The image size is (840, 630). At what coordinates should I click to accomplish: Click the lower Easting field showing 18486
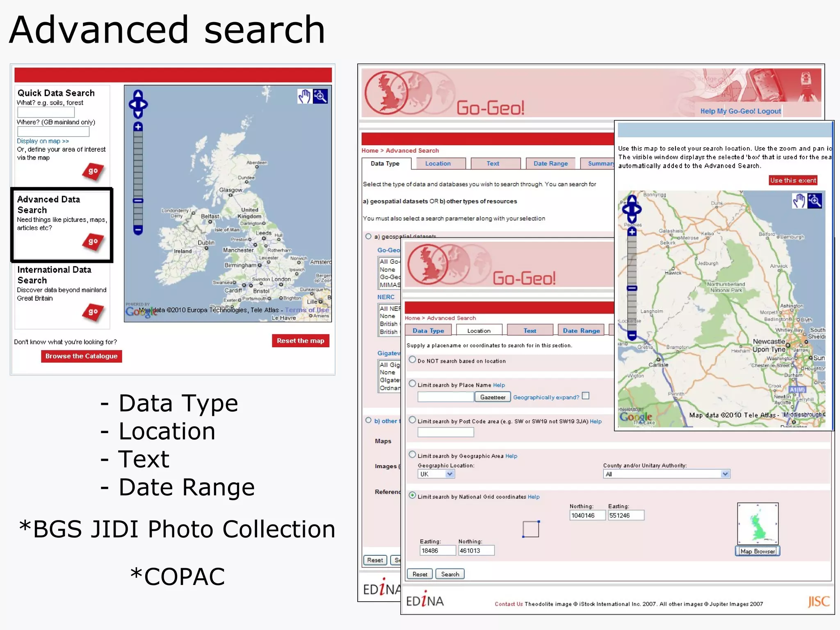(x=438, y=550)
